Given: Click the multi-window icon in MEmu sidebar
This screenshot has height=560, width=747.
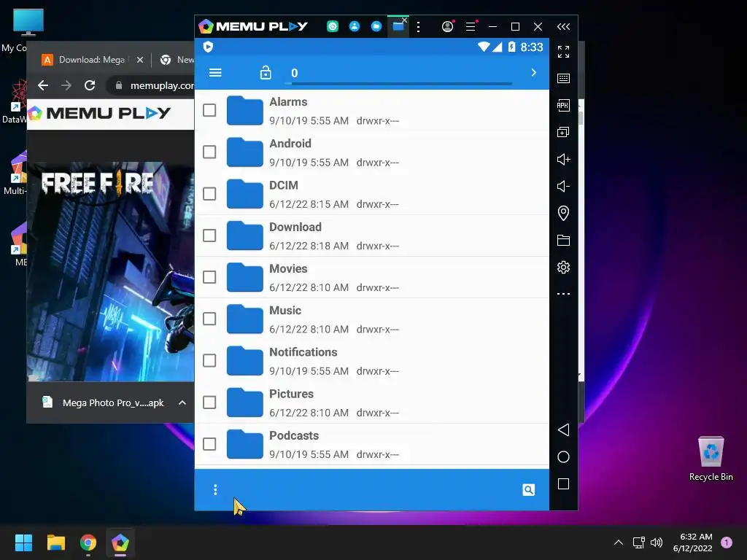Looking at the screenshot, I should [563, 132].
